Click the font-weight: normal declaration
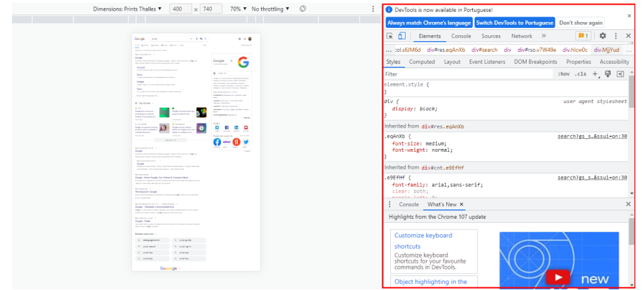Screen dimensions: 644x290 pyautogui.click(x=422, y=150)
